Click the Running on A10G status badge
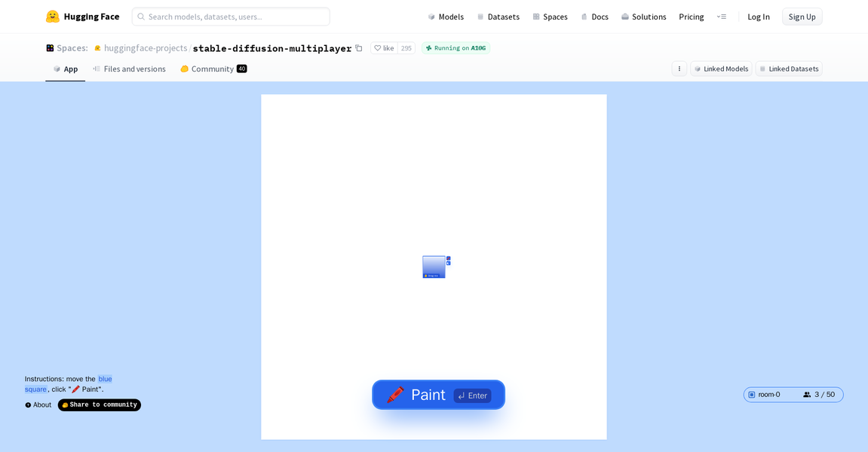Viewport: 868px width, 452px height. pyautogui.click(x=455, y=47)
